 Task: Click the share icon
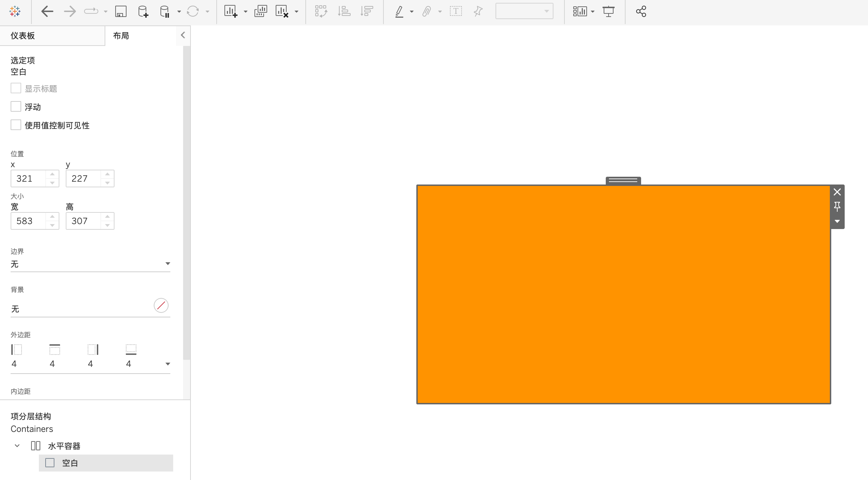pyautogui.click(x=641, y=12)
